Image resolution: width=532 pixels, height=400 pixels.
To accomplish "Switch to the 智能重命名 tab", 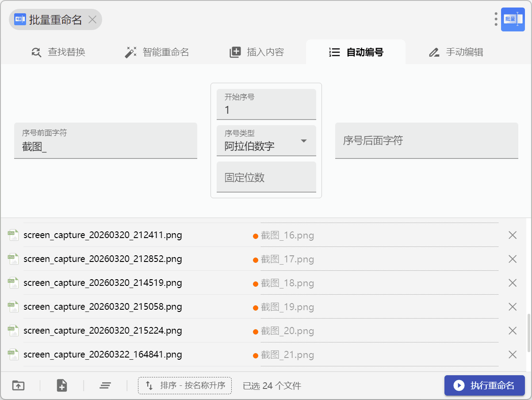I will coord(157,52).
